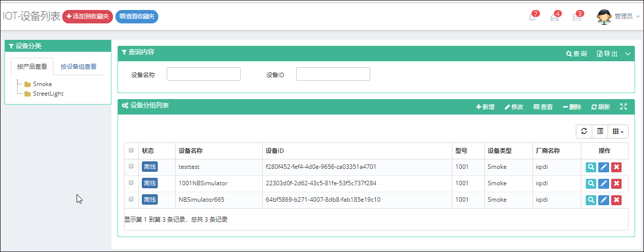Screen dimensions: 644x252
Task: Click the administrator avatar picture
Action: [x=604, y=16]
